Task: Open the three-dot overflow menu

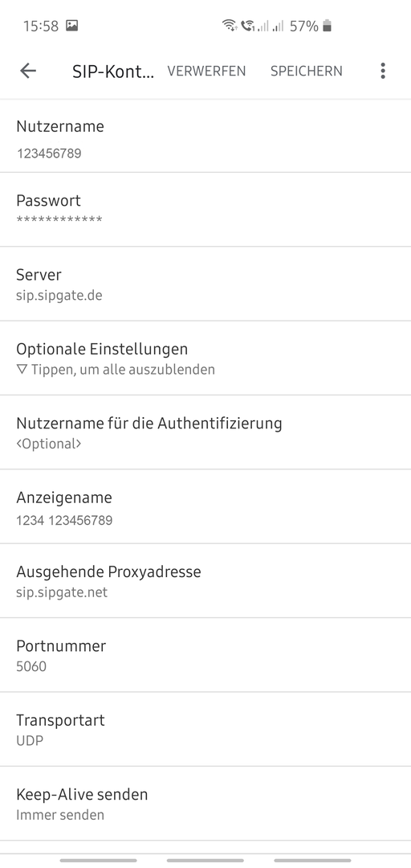Action: (x=383, y=71)
